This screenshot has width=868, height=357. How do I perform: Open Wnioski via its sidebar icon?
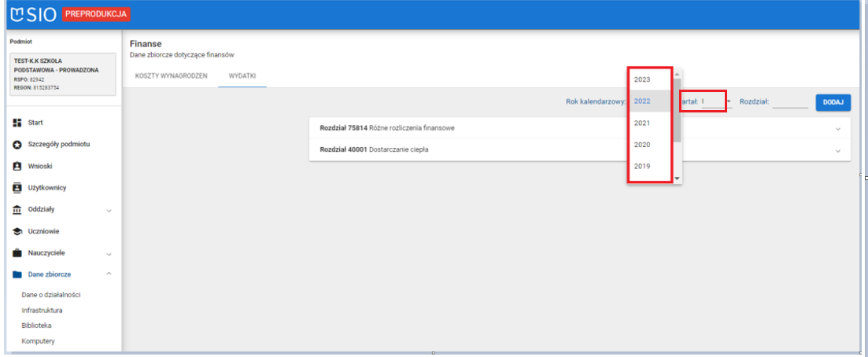click(x=16, y=167)
